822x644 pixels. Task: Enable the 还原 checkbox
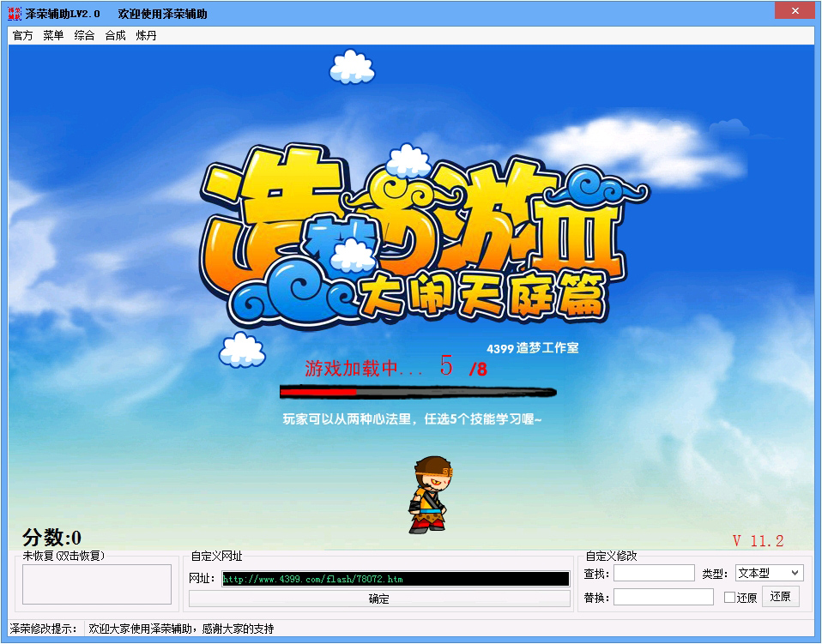(729, 598)
